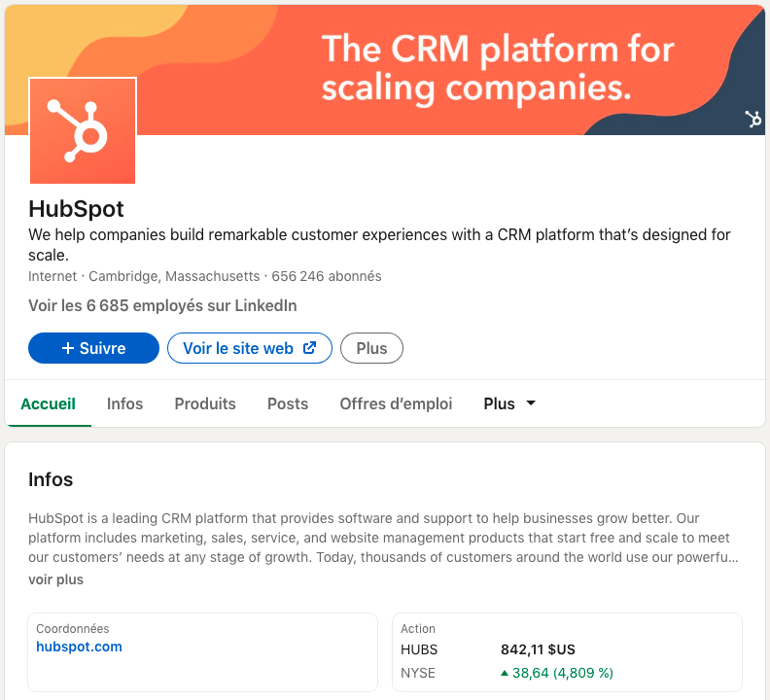Click the external link icon on website button
This screenshot has height=700, width=770.
309,348
